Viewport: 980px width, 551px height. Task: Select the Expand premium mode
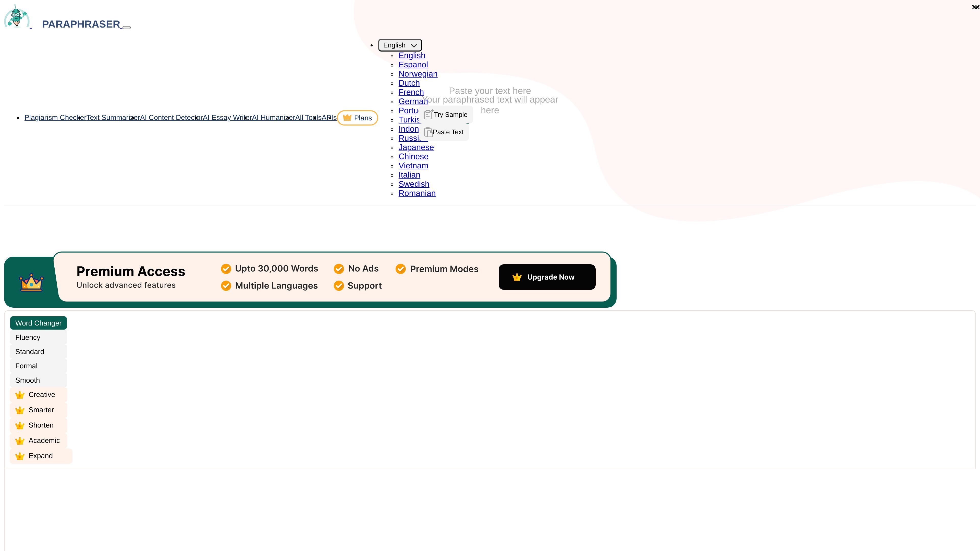pyautogui.click(x=41, y=456)
